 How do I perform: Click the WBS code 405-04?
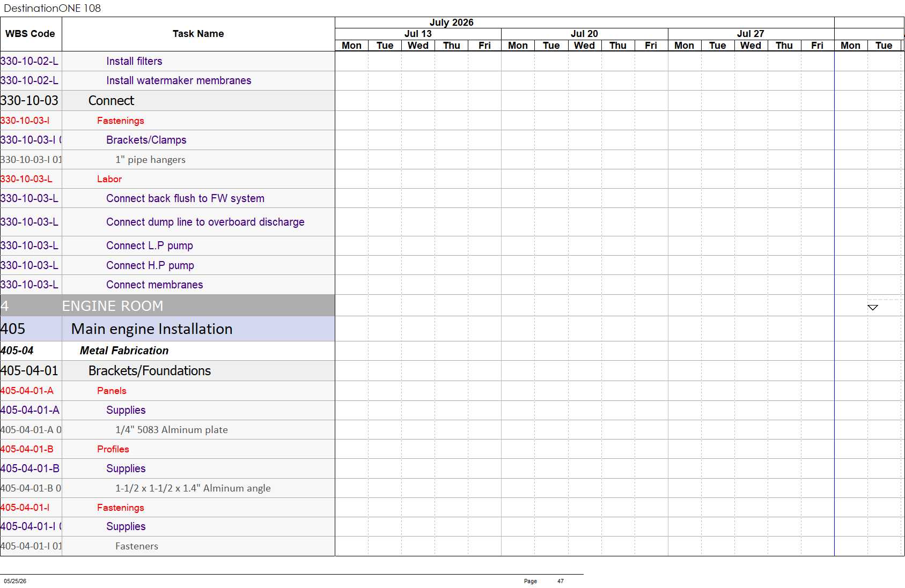[x=17, y=351]
